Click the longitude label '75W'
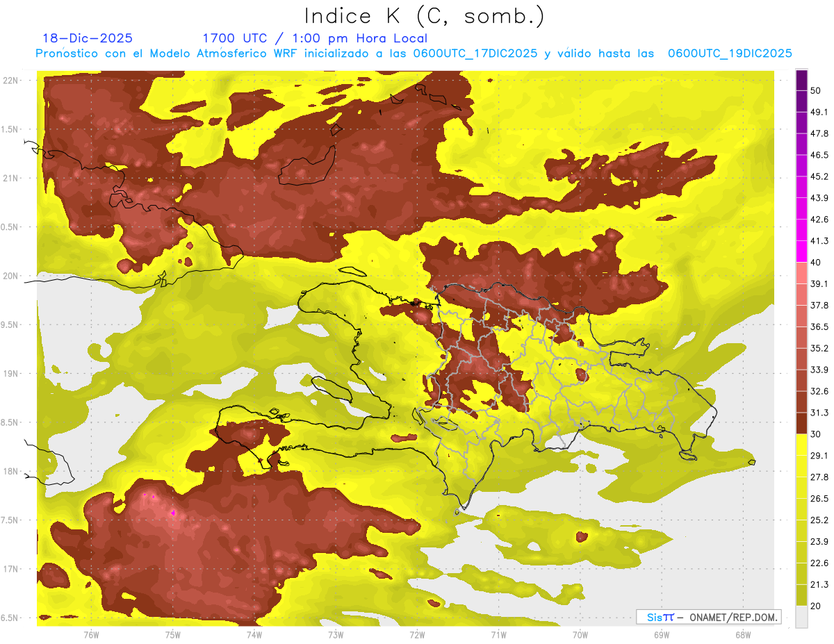834x644 pixels. tap(172, 634)
